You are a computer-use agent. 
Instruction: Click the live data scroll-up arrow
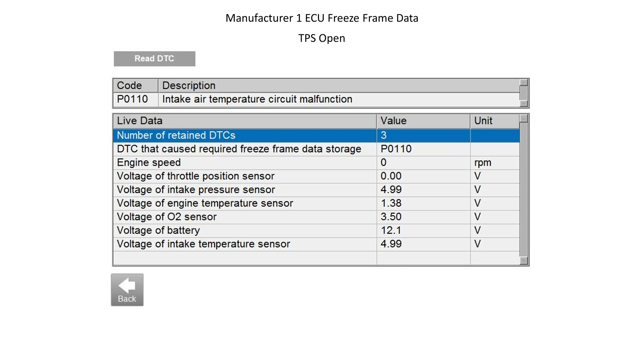524,118
